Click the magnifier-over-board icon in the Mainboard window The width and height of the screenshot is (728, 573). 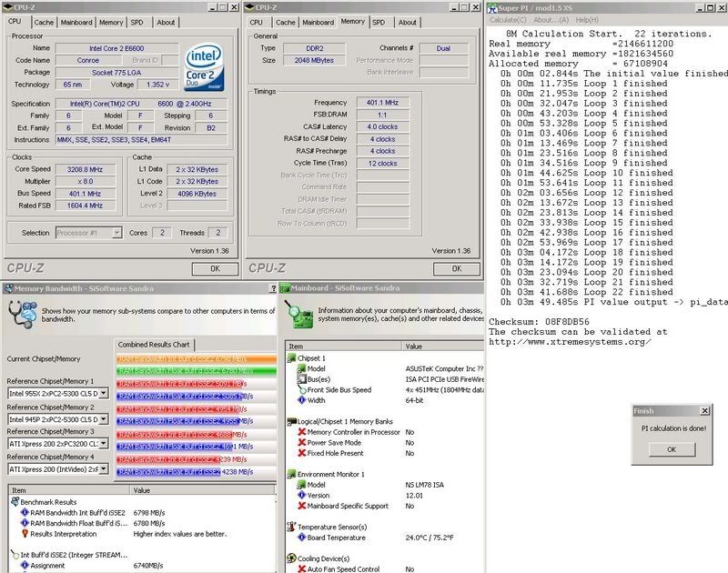click(x=299, y=314)
